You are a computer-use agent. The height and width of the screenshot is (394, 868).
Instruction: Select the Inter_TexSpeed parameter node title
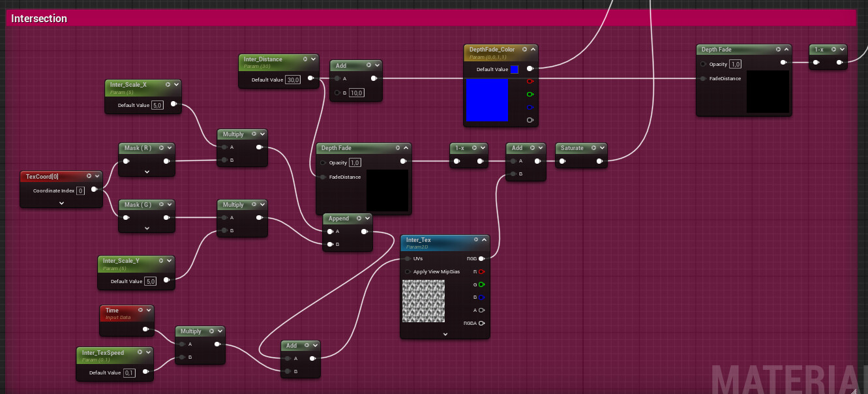(103, 353)
